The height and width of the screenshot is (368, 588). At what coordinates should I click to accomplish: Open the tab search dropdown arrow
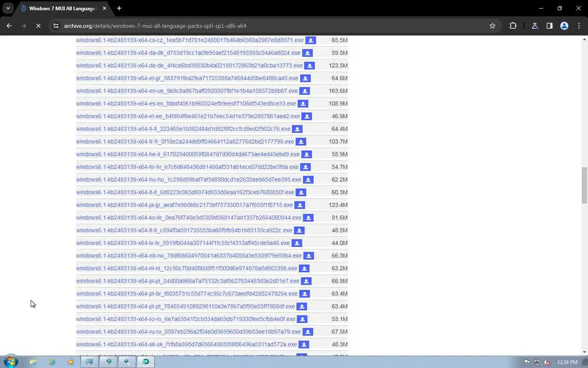pyautogui.click(x=8, y=8)
